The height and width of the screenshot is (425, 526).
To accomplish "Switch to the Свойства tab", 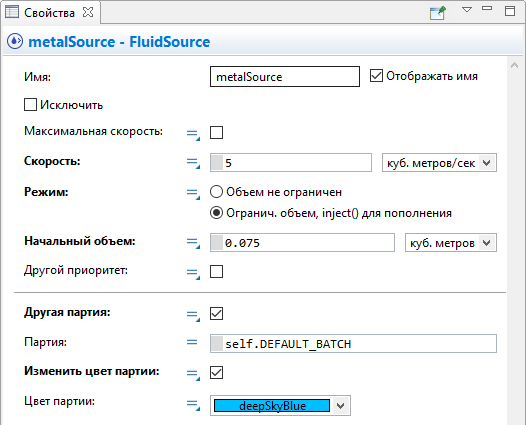I will (x=49, y=13).
